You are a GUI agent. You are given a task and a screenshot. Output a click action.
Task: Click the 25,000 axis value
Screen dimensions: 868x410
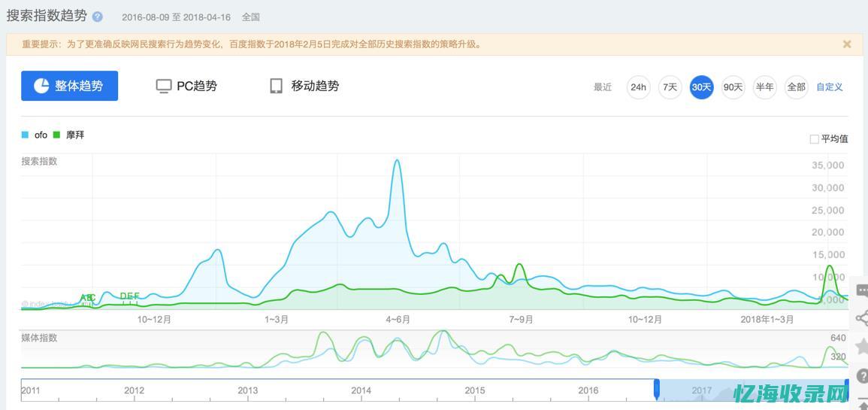pos(827,211)
